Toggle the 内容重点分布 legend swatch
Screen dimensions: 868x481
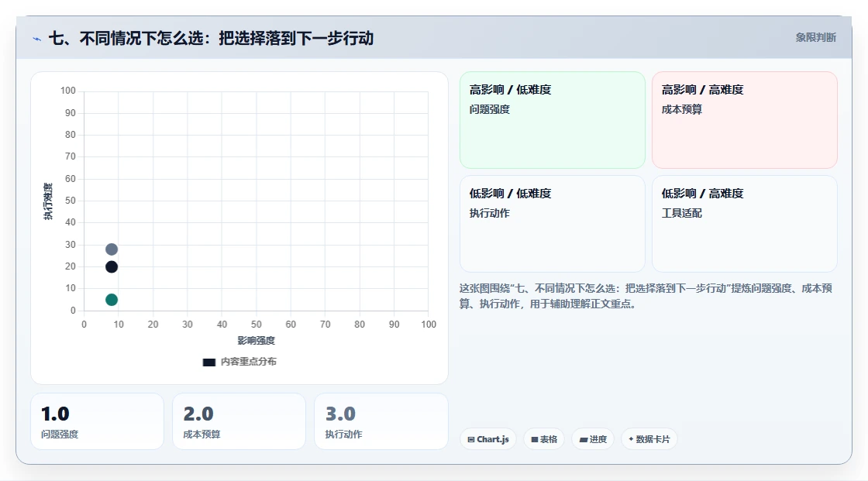(208, 362)
